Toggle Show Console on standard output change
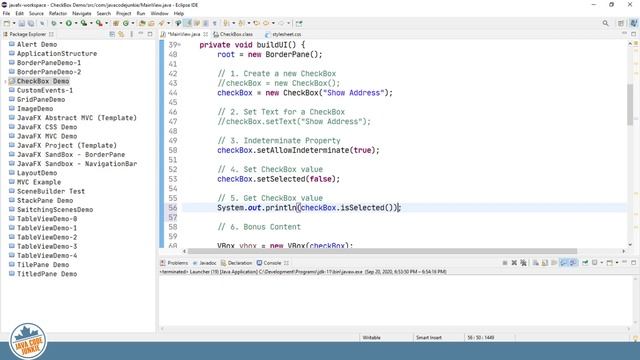Screen dimensions: 640x360 (x=563, y=263)
